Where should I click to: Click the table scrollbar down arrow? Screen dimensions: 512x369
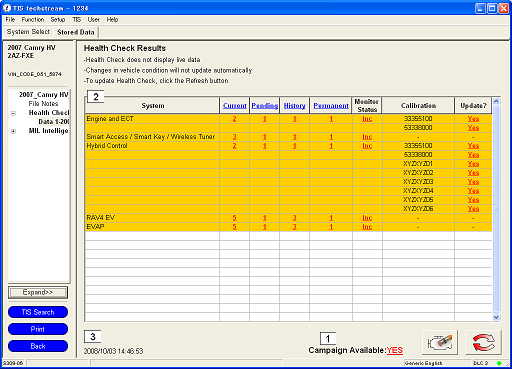(x=496, y=317)
